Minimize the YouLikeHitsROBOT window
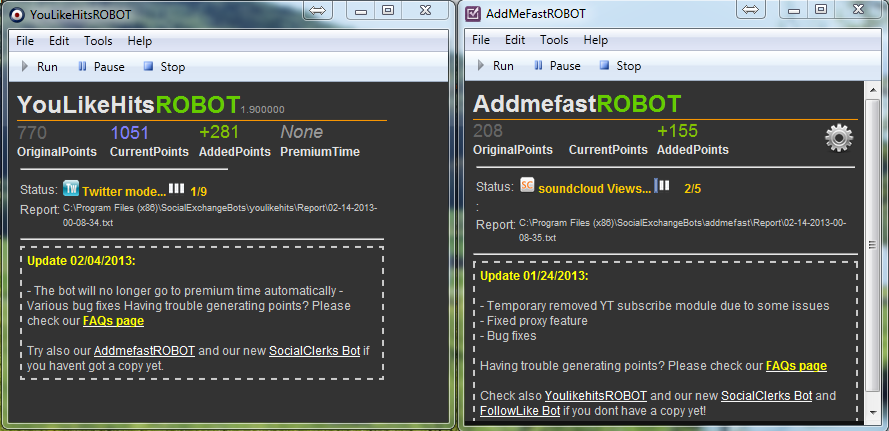 361,11
